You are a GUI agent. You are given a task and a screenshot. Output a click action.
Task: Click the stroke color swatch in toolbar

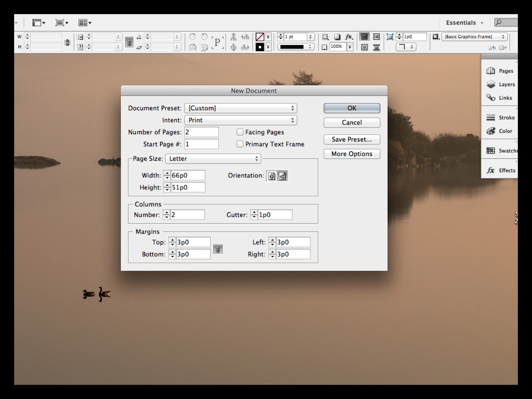[260, 47]
